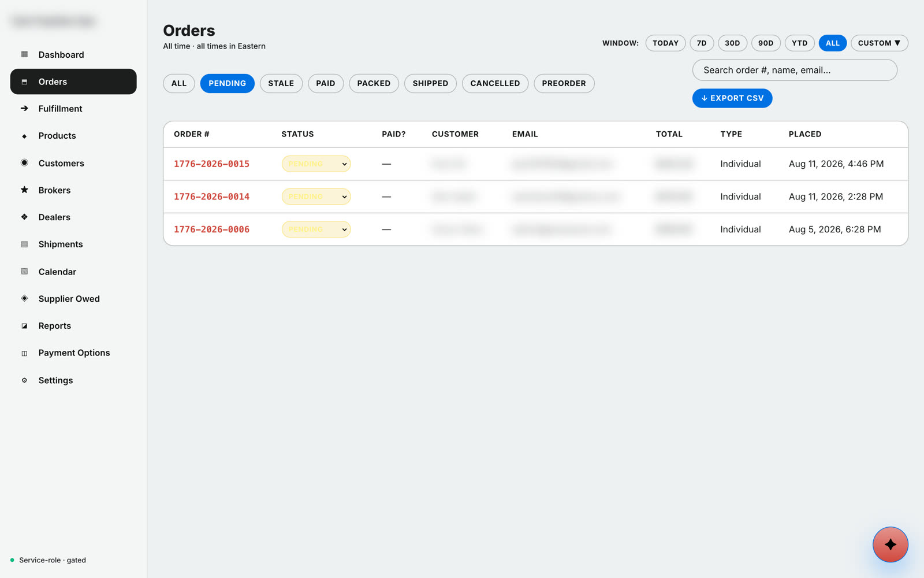The height and width of the screenshot is (578, 924).
Task: Click the ORDER # column header
Action: pos(192,134)
